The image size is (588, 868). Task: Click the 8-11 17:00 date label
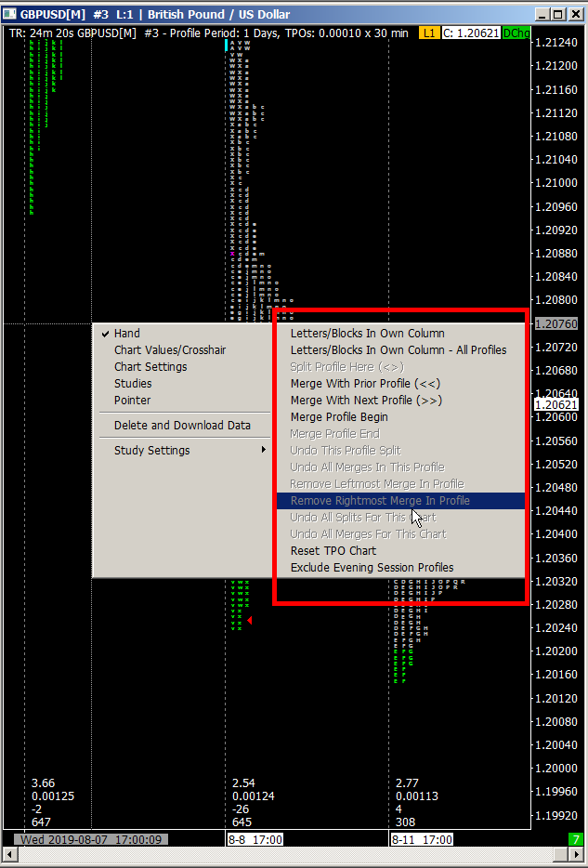pos(422,839)
